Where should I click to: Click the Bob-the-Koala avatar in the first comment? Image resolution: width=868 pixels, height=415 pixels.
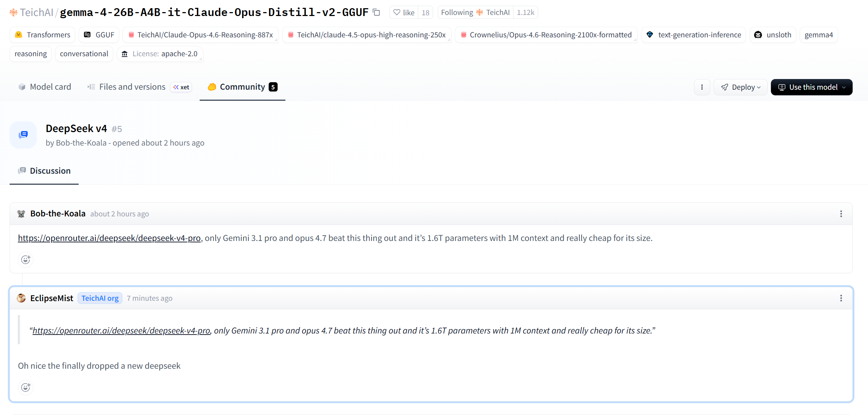(21, 214)
